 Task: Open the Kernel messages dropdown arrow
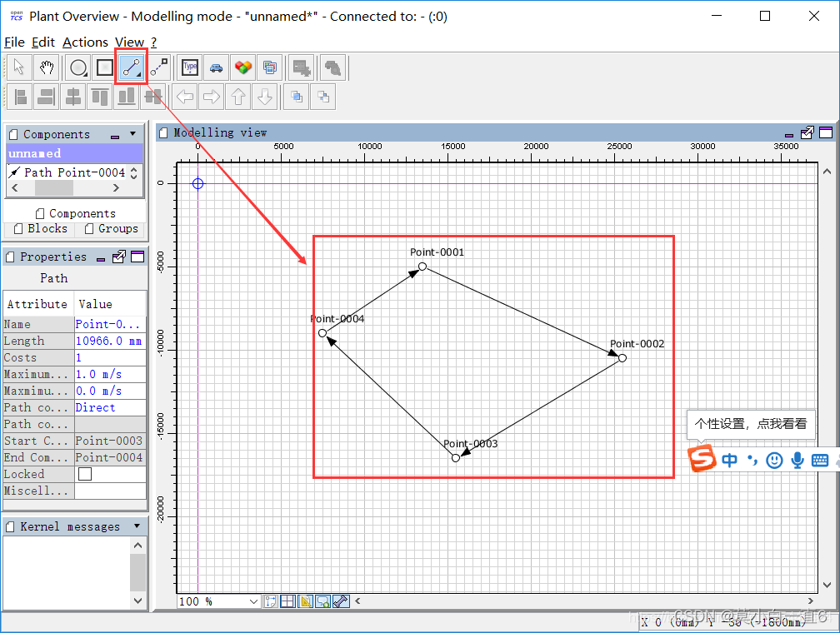click(137, 526)
